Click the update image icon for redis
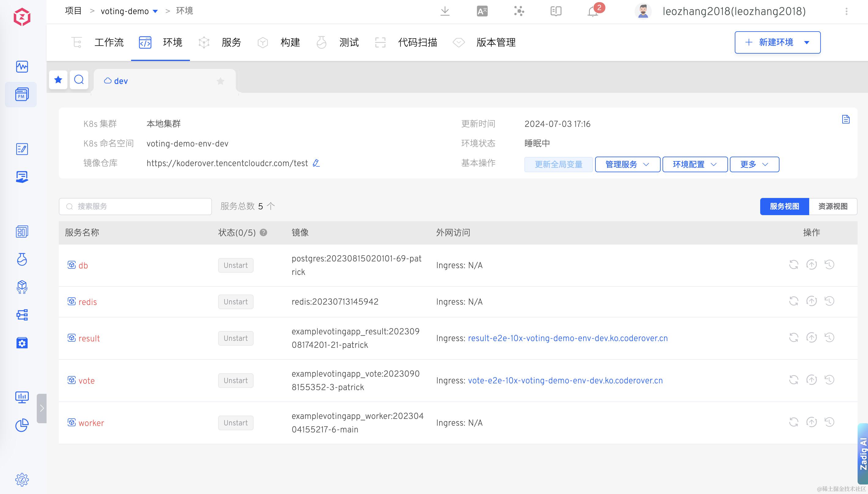868x494 pixels. (811, 301)
